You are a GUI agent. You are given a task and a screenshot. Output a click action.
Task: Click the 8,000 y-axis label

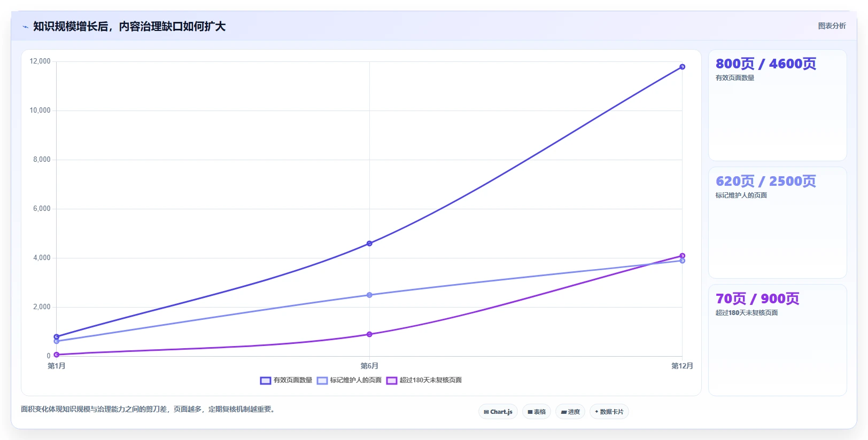point(42,160)
